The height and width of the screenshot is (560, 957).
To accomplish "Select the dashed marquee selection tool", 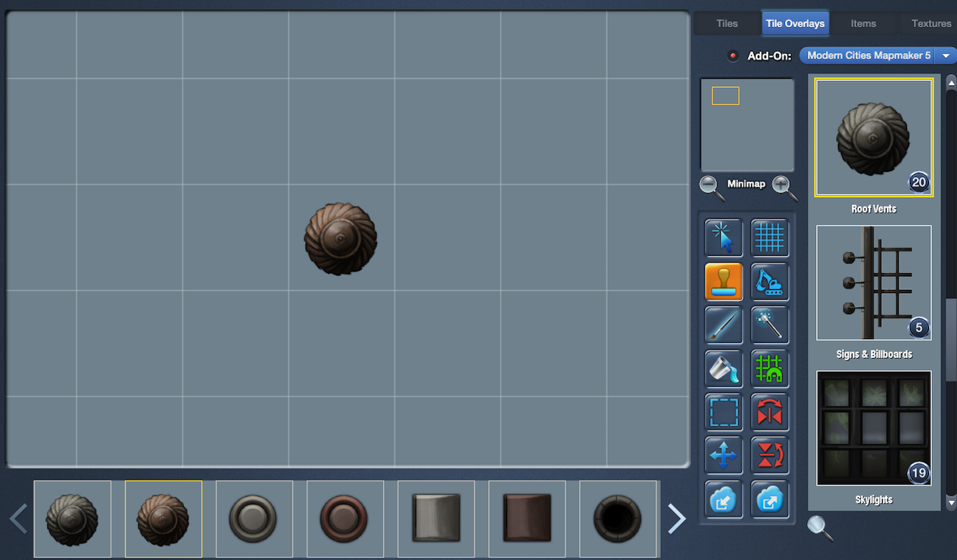I will (x=723, y=412).
